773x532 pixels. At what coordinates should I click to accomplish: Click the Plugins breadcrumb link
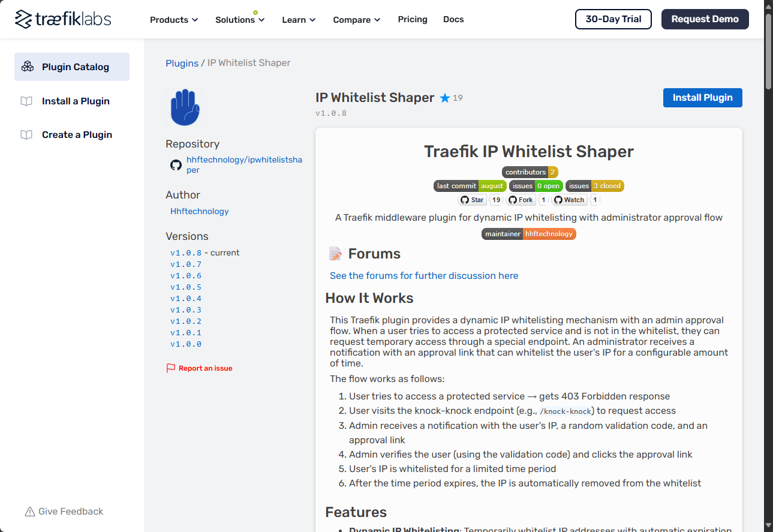182,63
